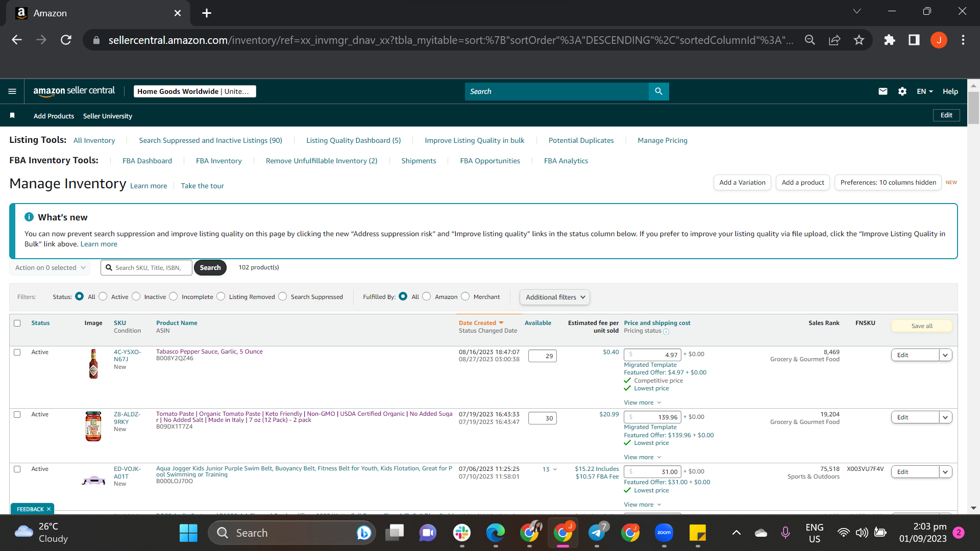Open Search Suppressed and Inactive Listings (90)
This screenshot has width=980, height=551.
click(x=210, y=140)
